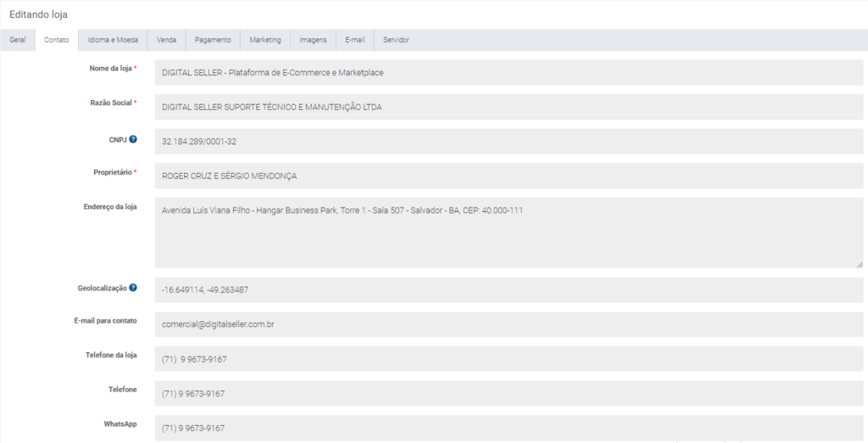Open the Pagamento tab
Image resolution: width=868 pixels, height=443 pixels.
[x=213, y=40]
